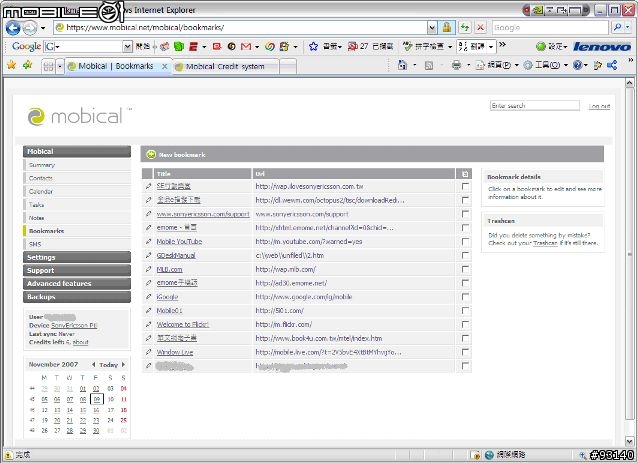638x463 pixels.
Task: Check the Mobile01 bookmark checkbox
Action: 465,311
